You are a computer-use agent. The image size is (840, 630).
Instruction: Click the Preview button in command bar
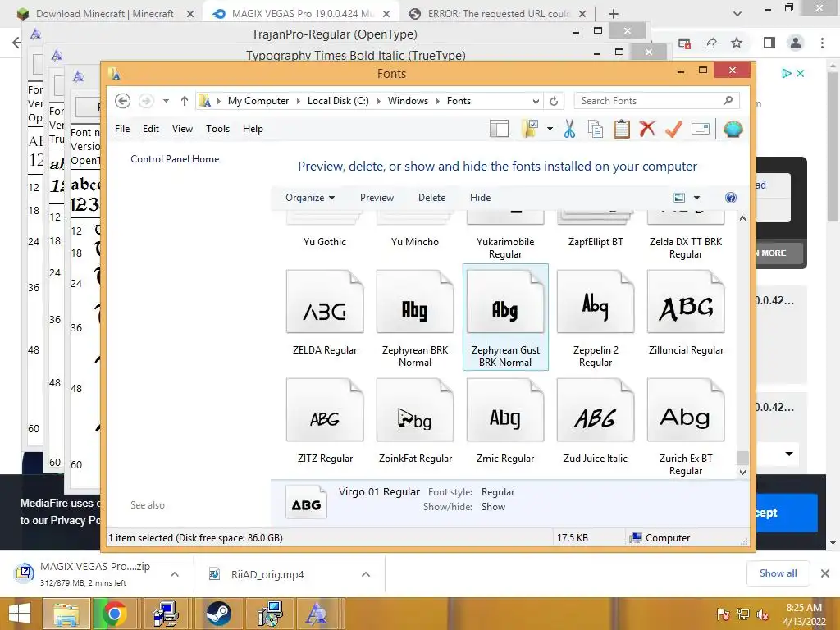377,198
